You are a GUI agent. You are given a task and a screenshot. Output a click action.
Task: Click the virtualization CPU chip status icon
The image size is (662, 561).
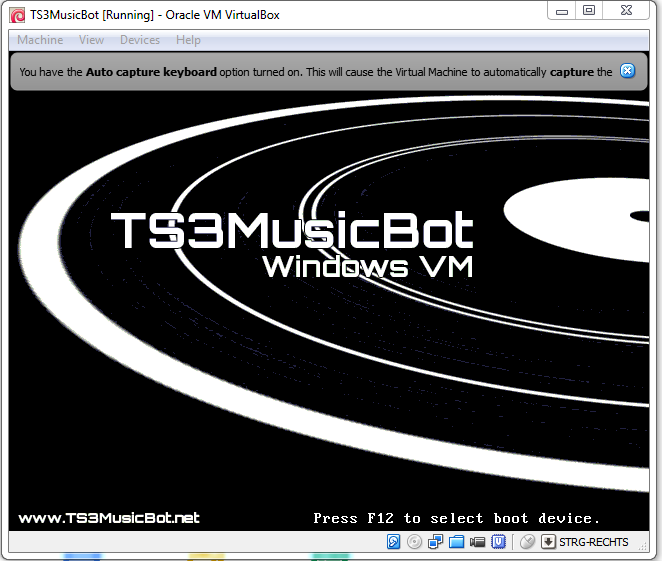pyautogui.click(x=499, y=542)
